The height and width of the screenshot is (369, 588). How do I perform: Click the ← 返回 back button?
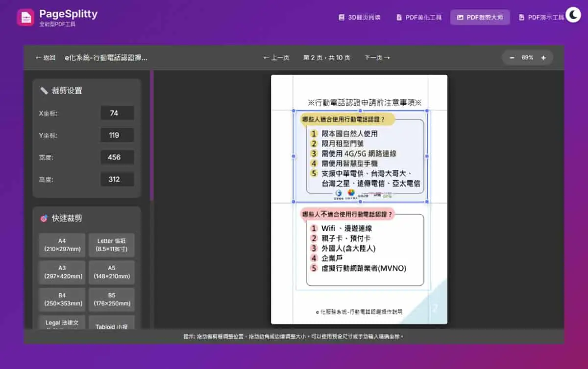[x=45, y=58]
